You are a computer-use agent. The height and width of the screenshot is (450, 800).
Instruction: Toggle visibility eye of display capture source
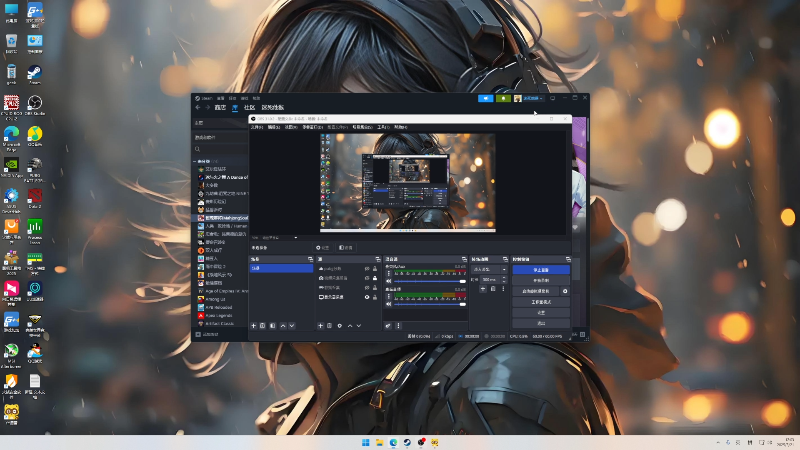click(x=367, y=297)
